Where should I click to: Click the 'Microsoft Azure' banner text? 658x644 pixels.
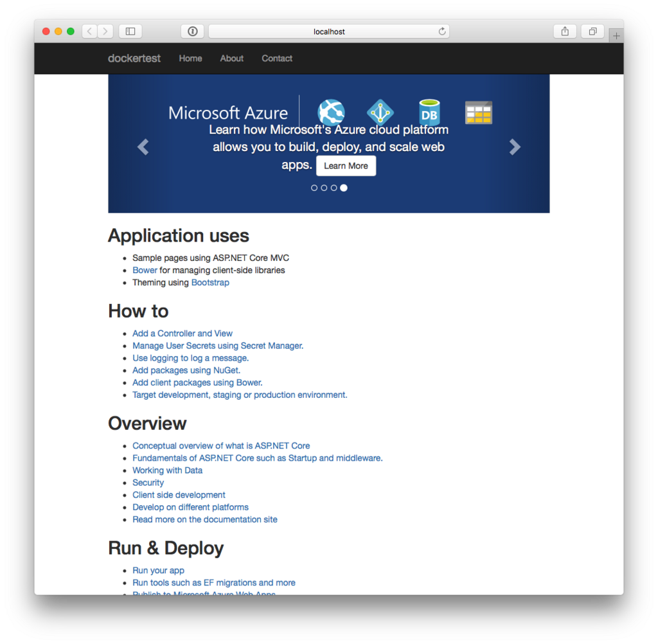pyautogui.click(x=228, y=112)
